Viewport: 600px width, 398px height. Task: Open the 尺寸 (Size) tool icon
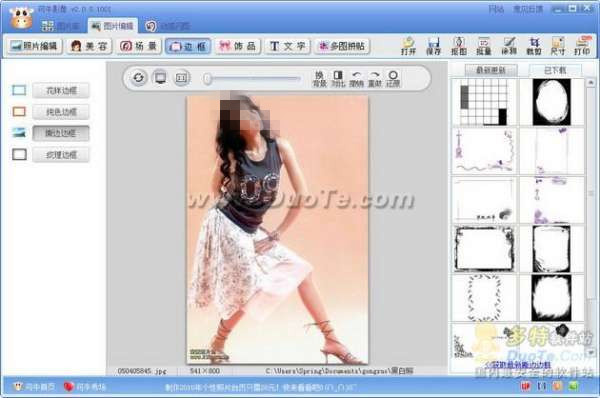coord(558,46)
